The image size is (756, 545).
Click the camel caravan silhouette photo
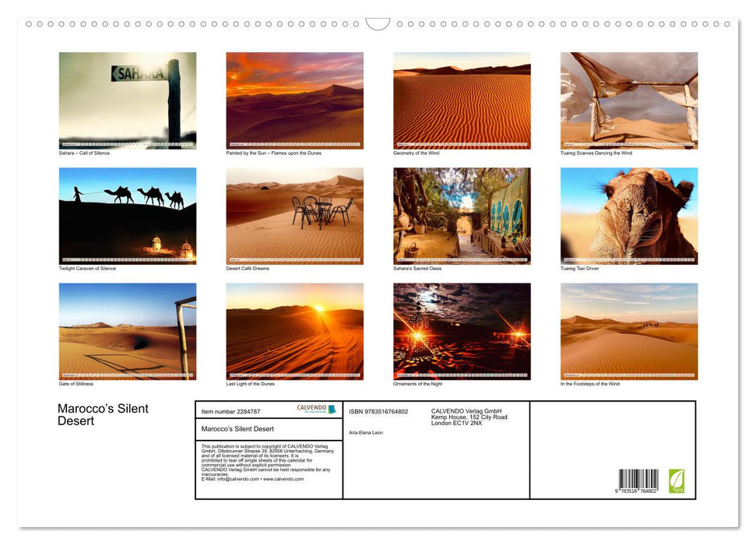pyautogui.click(x=127, y=216)
